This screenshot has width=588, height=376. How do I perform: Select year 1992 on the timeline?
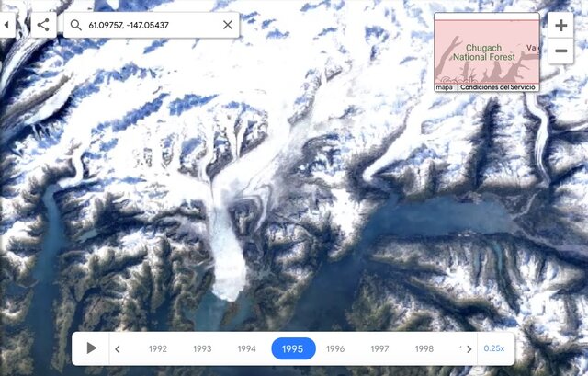click(158, 348)
